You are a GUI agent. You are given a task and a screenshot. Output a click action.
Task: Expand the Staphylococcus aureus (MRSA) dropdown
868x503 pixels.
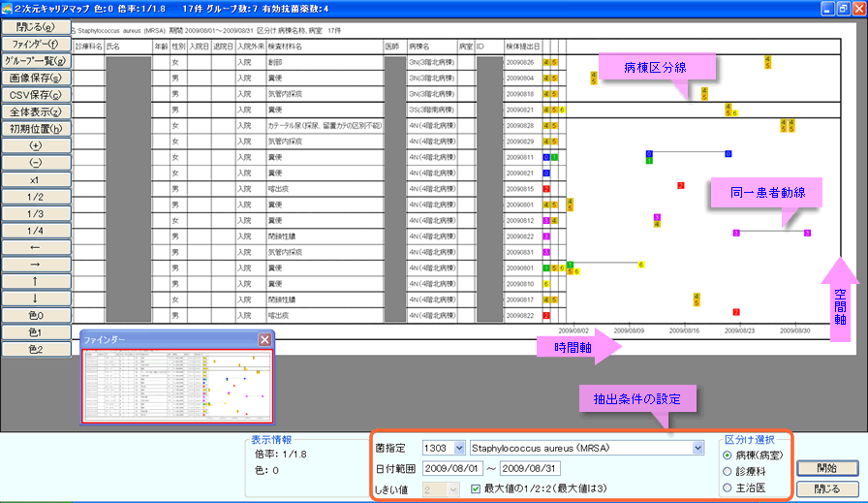(697, 448)
